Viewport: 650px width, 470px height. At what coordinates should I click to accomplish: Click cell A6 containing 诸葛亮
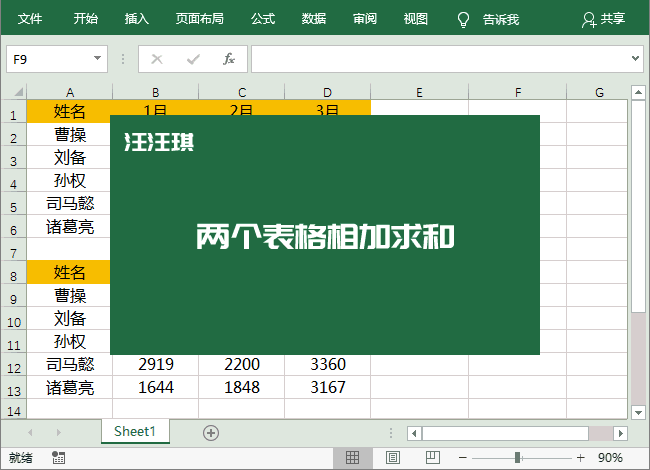70,226
